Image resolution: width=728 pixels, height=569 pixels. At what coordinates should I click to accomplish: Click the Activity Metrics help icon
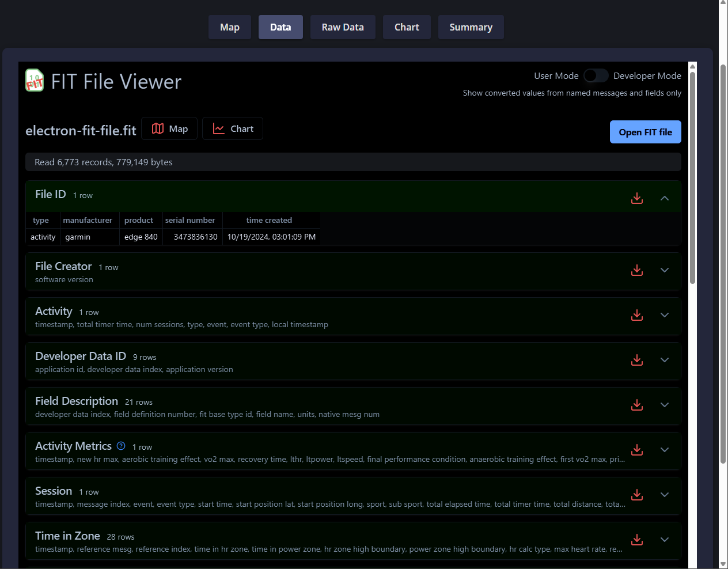(x=121, y=446)
